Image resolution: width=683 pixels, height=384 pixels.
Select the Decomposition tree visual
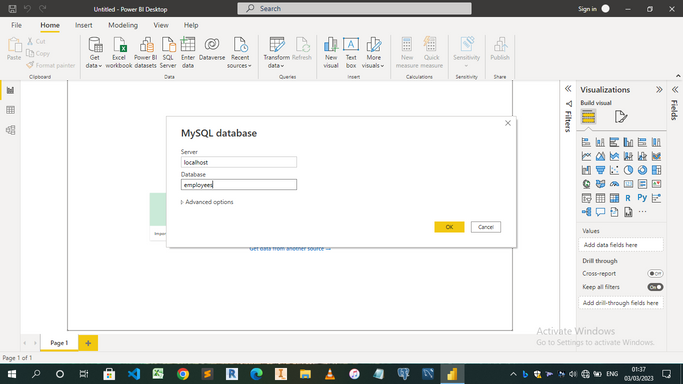(x=586, y=212)
